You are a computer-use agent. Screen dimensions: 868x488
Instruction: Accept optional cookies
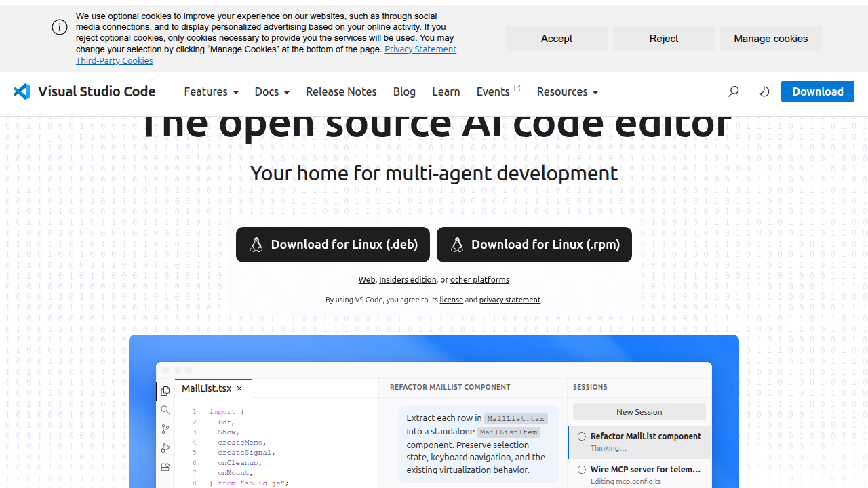[557, 39]
